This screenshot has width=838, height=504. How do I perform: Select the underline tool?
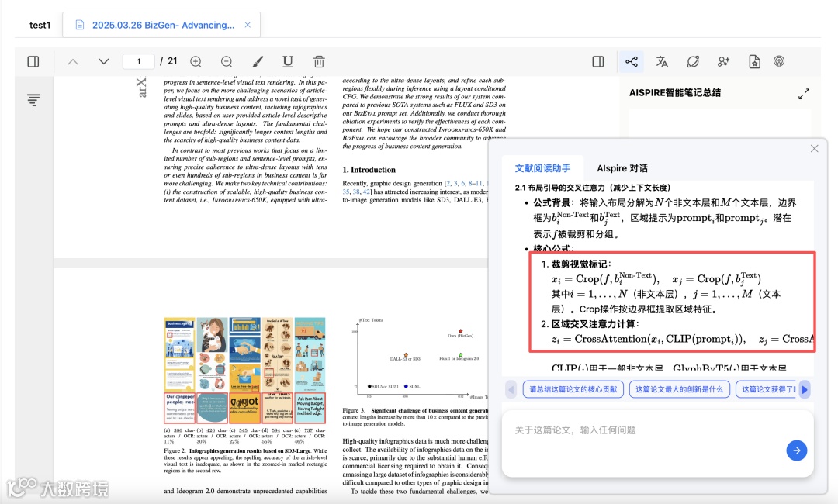pyautogui.click(x=288, y=62)
